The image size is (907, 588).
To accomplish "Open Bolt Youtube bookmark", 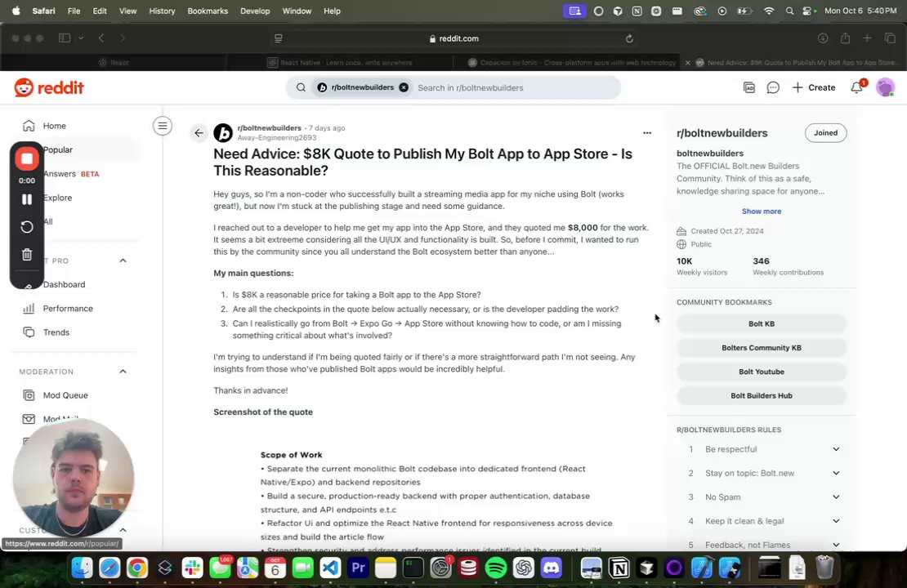I will [x=762, y=372].
